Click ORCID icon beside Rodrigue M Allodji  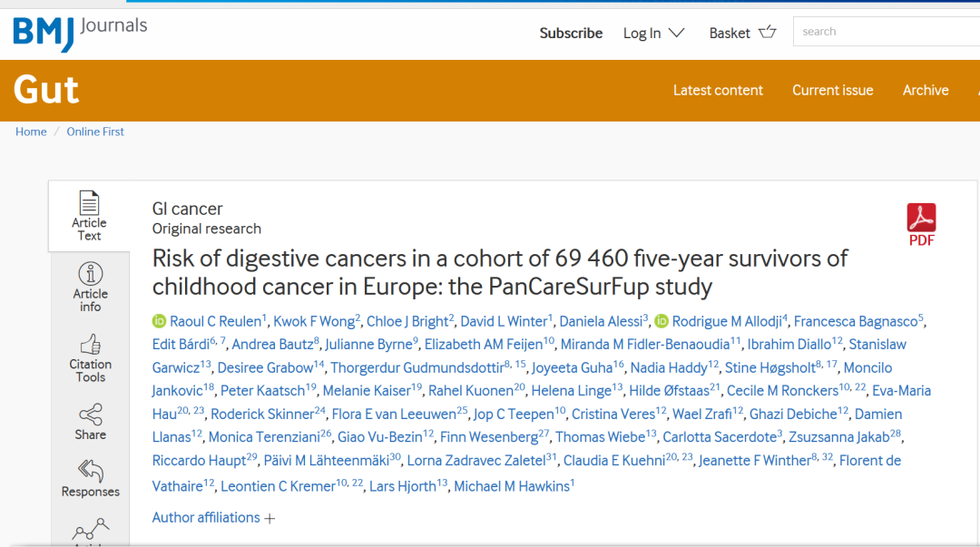tap(661, 321)
